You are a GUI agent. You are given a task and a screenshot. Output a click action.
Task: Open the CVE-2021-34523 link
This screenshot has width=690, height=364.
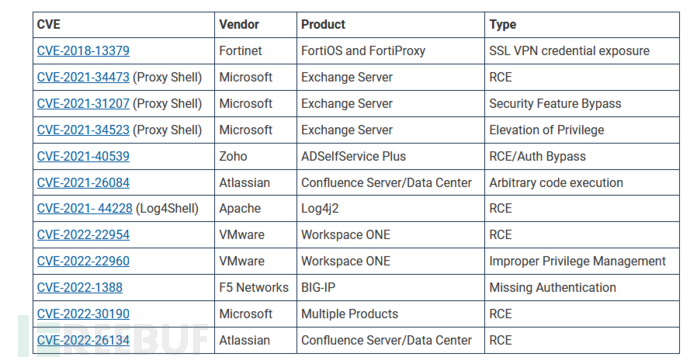[x=83, y=130]
